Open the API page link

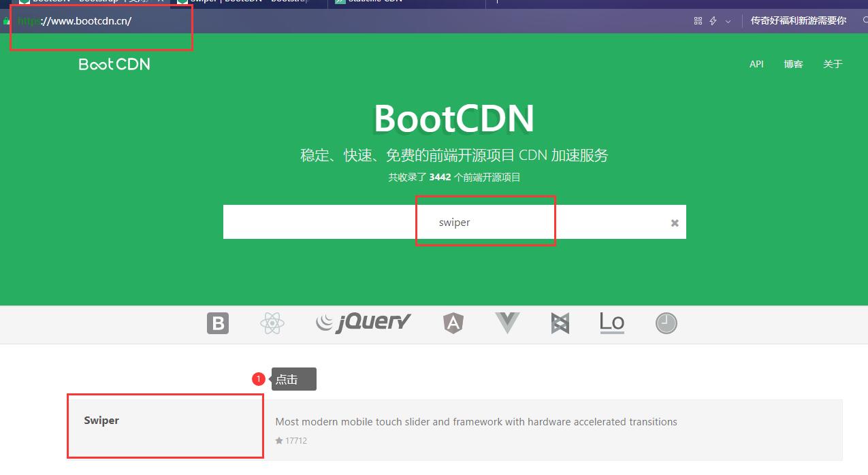click(756, 64)
